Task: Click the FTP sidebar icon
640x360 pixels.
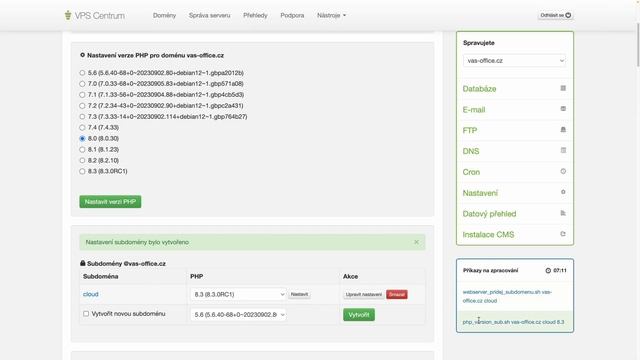Action: 563,130
